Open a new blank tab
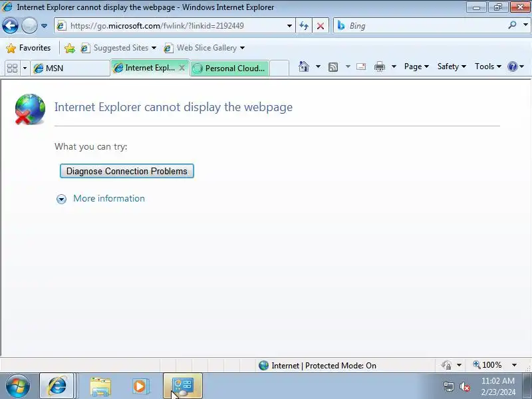 (x=279, y=68)
